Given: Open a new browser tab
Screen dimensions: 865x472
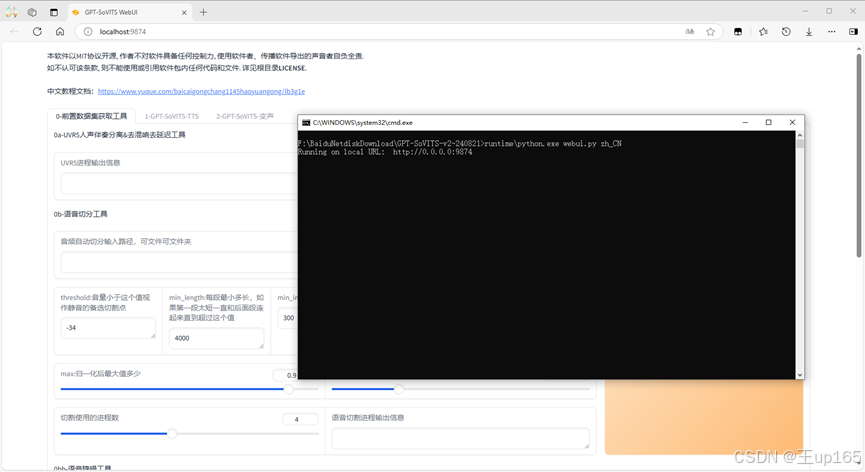Looking at the screenshot, I should [204, 12].
